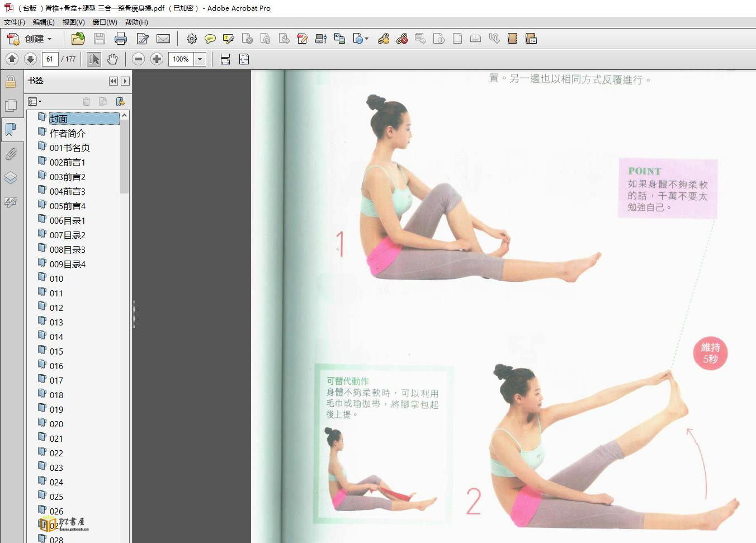
Task: Click the Open file folder icon
Action: (78, 39)
